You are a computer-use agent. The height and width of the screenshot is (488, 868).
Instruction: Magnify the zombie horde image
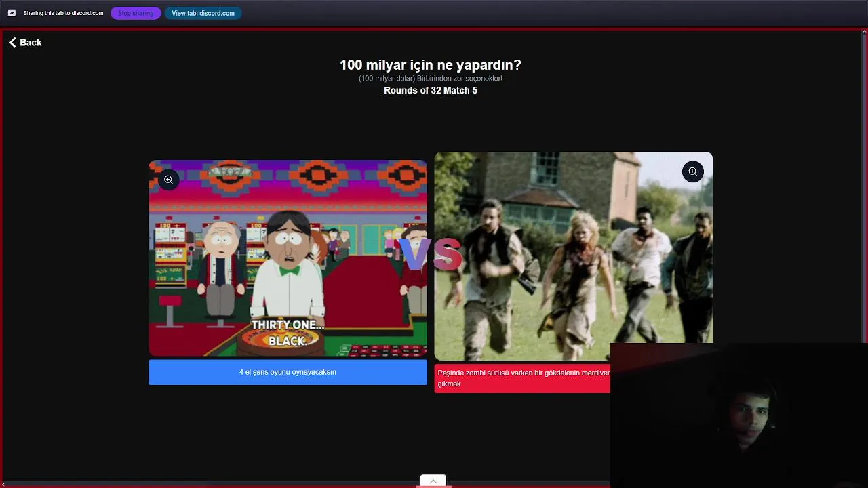click(x=692, y=171)
